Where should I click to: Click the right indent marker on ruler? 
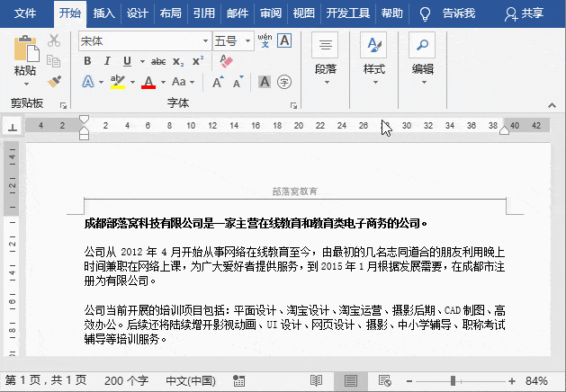click(x=504, y=130)
